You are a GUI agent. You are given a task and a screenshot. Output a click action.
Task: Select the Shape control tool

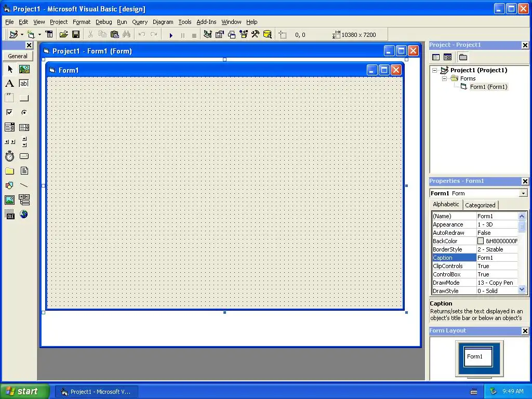point(10,185)
